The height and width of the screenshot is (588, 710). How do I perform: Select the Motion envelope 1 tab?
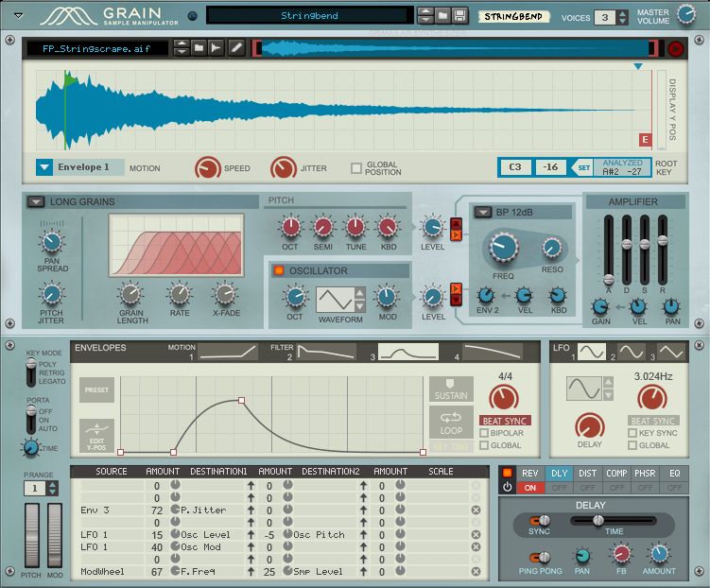coord(227,352)
